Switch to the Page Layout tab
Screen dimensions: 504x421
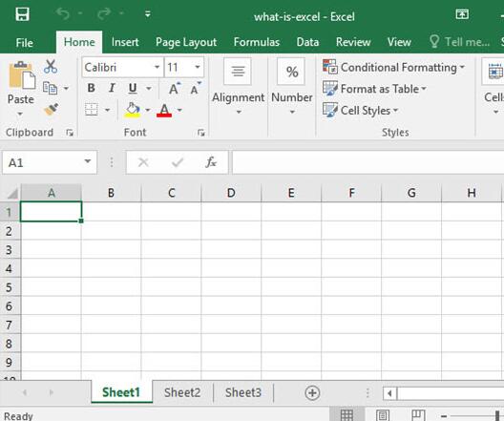tap(186, 42)
